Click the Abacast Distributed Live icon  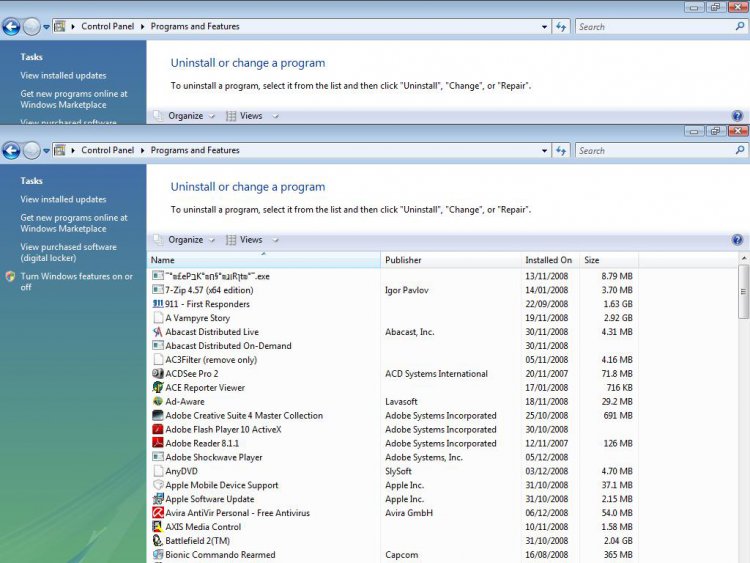(157, 331)
